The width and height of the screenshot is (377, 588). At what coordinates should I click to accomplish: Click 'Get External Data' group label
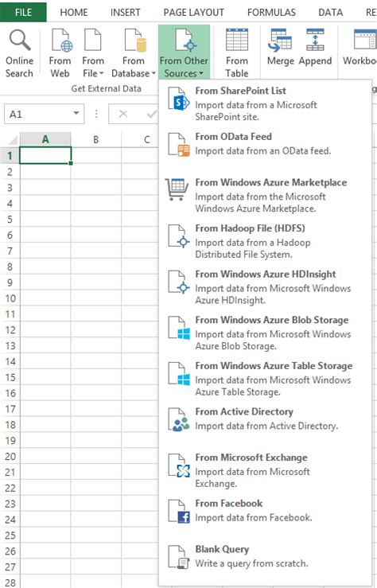[106, 88]
